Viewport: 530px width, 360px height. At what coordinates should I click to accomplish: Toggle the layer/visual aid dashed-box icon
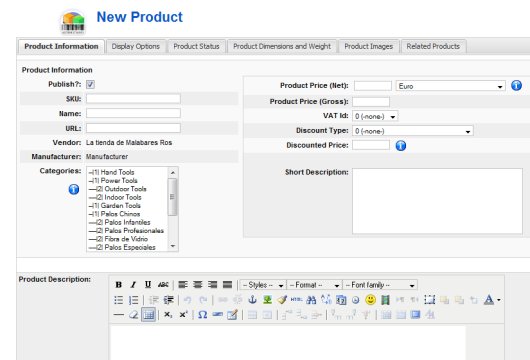tap(430, 300)
